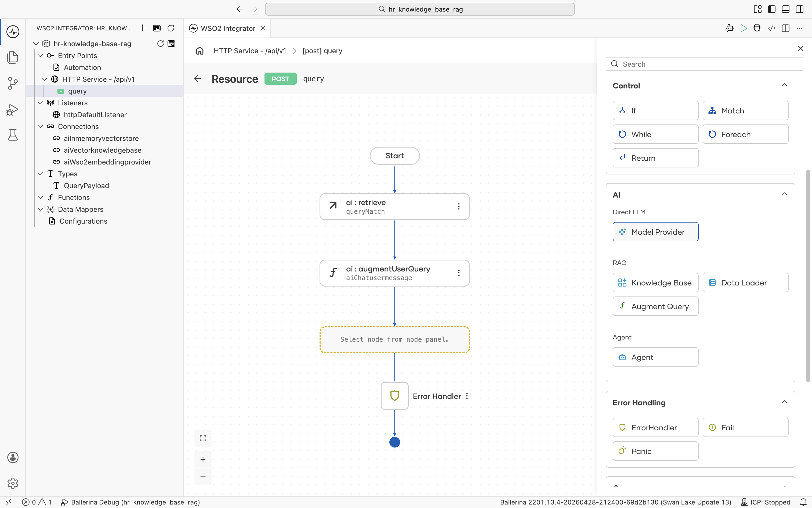The width and height of the screenshot is (812, 508).
Task: Click the Debug bug icon in editor toolbar
Action: click(x=757, y=28)
